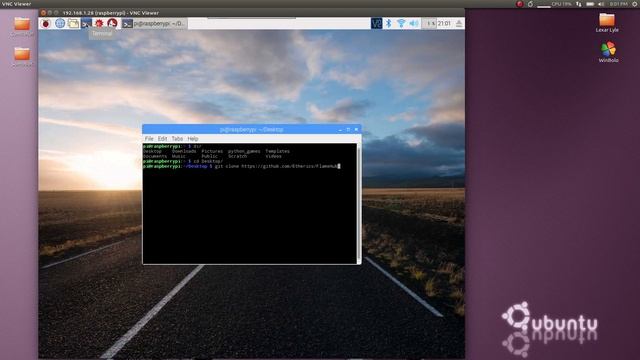The image size is (640, 360).
Task: Open Mathematica red spiky icon
Action: pyautogui.click(x=99, y=23)
